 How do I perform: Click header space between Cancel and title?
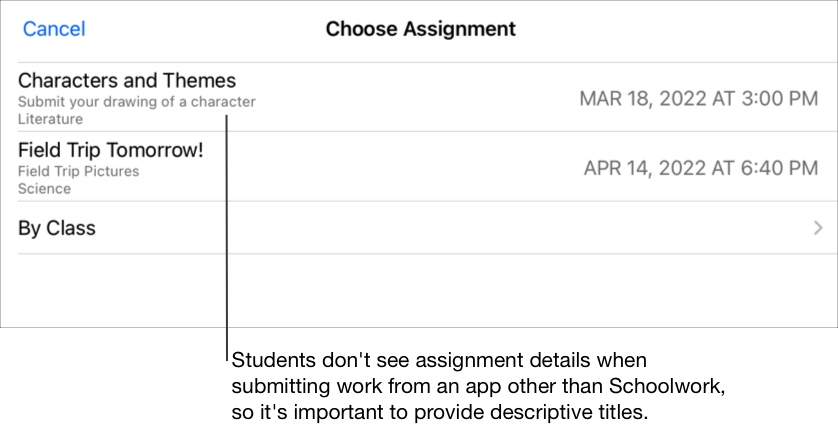click(200, 29)
